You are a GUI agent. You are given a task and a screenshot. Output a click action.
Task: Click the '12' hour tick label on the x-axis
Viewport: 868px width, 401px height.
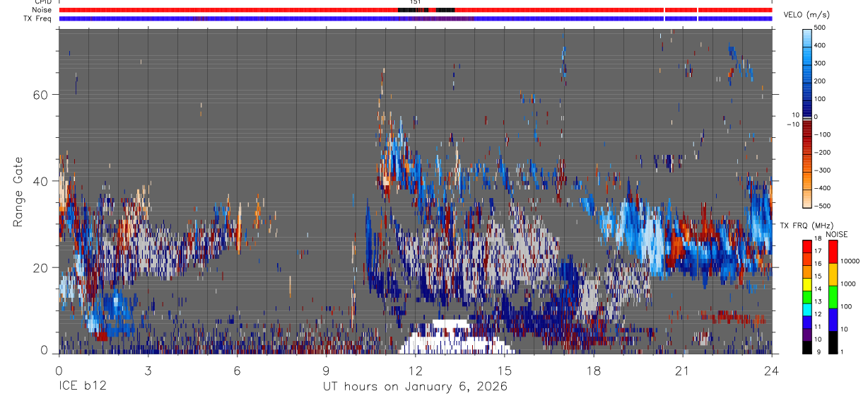point(415,371)
